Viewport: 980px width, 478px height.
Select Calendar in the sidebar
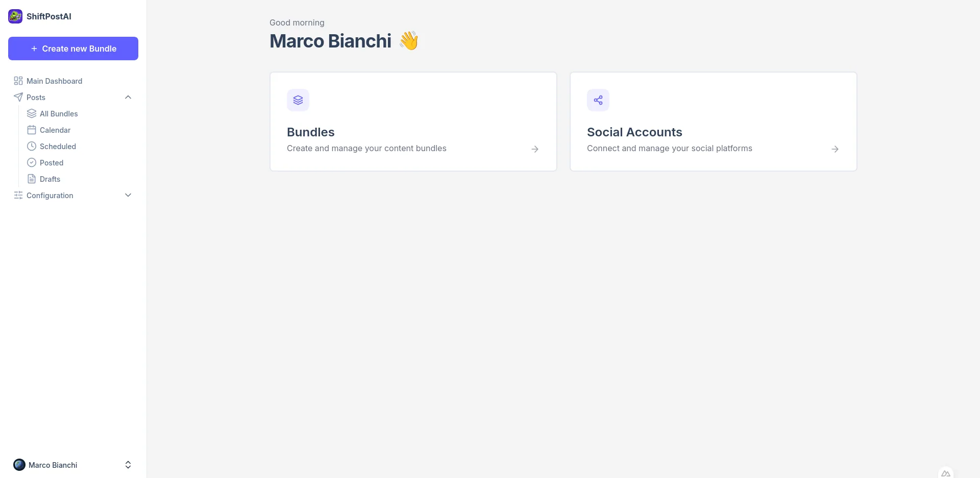pos(55,130)
